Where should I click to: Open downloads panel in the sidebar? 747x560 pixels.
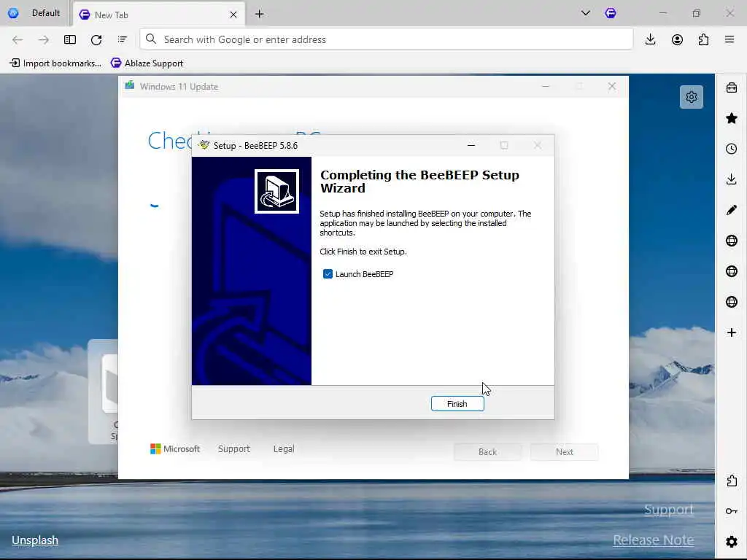click(x=732, y=179)
